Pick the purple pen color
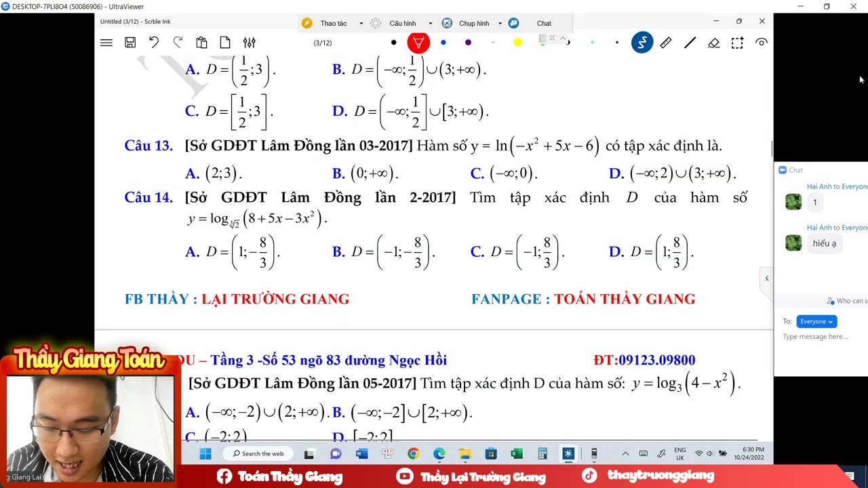This screenshot has height=488, width=868. [468, 43]
